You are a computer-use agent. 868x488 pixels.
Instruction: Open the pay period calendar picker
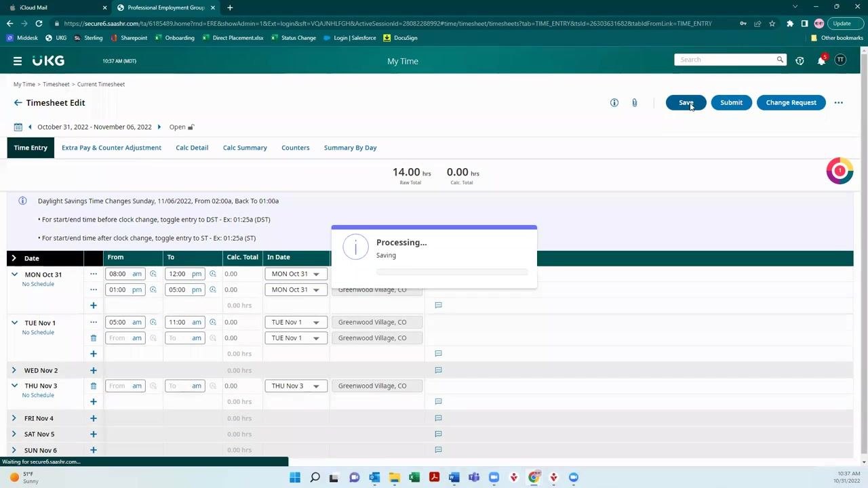pyautogui.click(x=18, y=127)
